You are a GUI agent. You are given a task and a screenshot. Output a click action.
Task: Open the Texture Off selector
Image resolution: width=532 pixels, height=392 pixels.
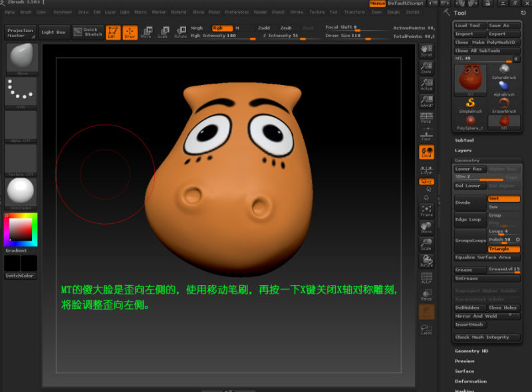click(21, 160)
